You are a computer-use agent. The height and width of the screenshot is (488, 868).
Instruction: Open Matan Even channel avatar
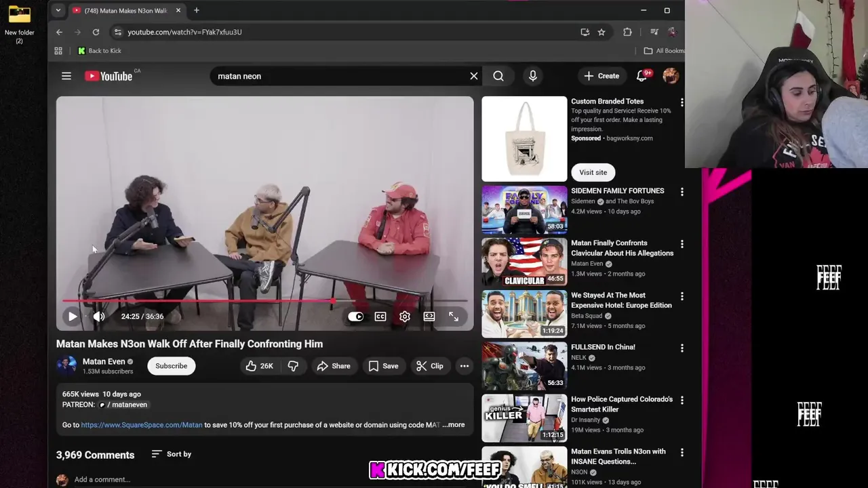click(66, 366)
